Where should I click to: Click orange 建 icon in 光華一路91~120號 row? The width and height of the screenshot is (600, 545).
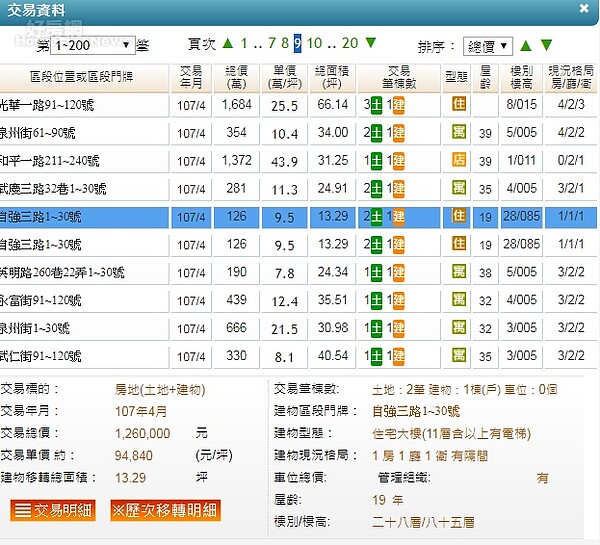tap(399, 105)
